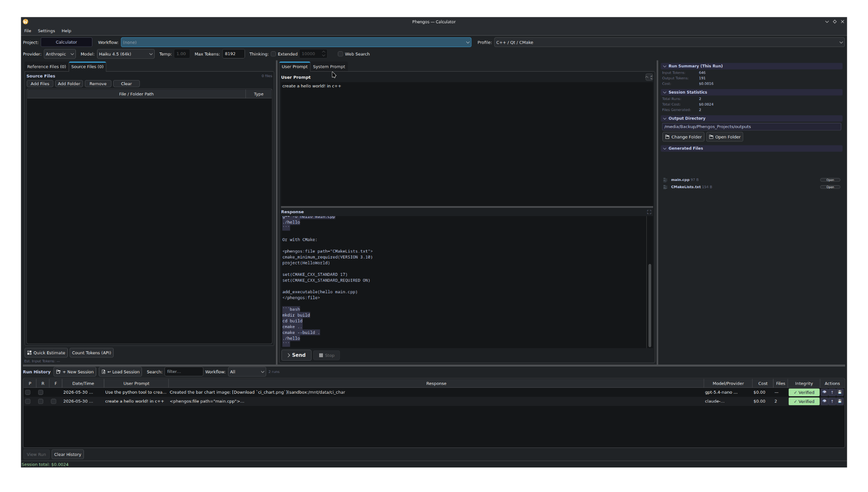Click the output directory path field
Image resolution: width=868 pixels, height=492 pixels.
[x=751, y=127]
